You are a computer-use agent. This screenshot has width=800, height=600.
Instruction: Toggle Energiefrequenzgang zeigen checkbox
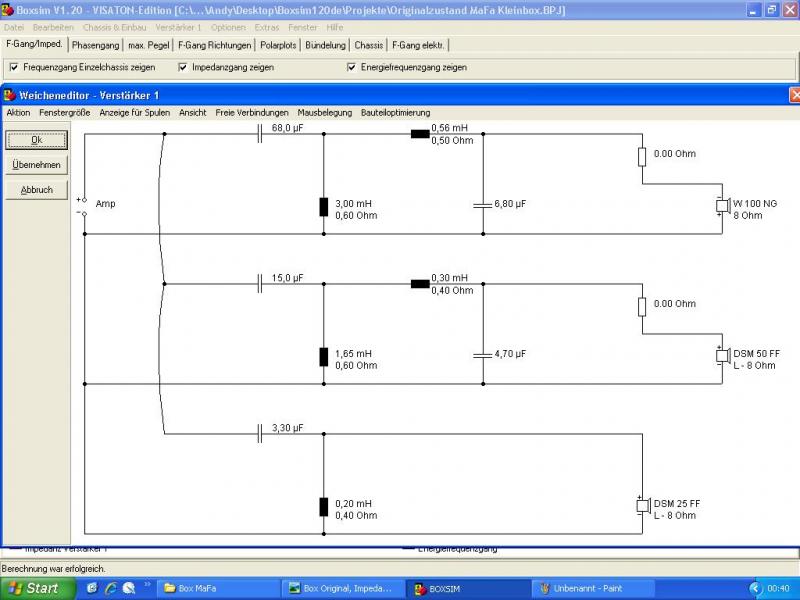[x=351, y=67]
